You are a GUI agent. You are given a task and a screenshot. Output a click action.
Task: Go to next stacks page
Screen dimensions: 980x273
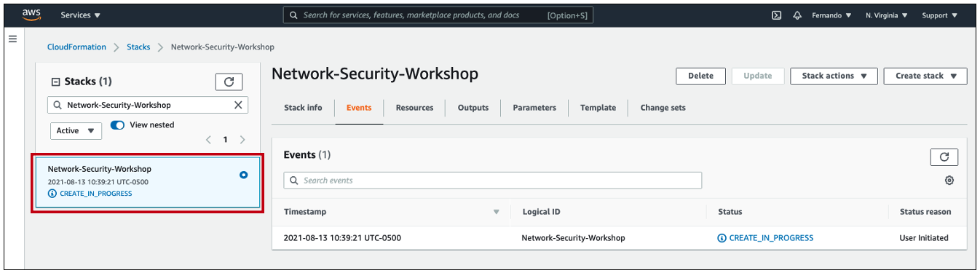(x=242, y=140)
